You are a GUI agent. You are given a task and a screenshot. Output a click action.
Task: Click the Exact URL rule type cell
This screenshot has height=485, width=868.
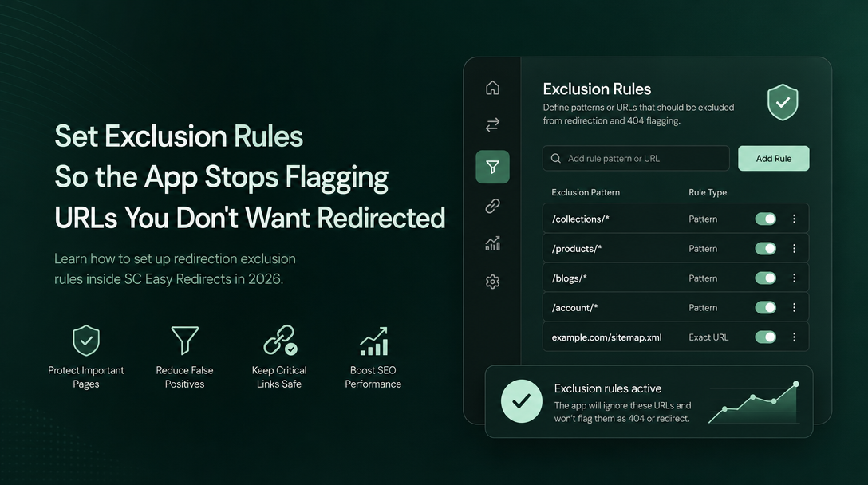tap(708, 337)
